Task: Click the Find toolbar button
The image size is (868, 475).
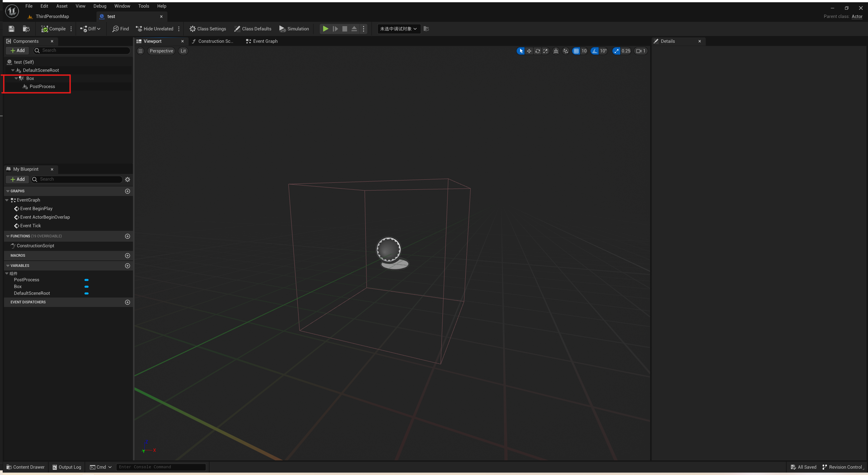Action: point(121,29)
